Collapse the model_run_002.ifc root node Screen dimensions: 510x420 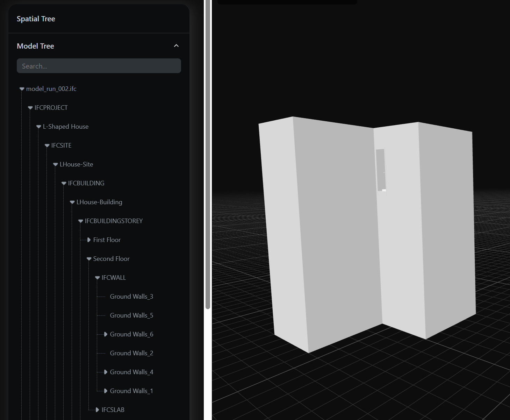22,89
